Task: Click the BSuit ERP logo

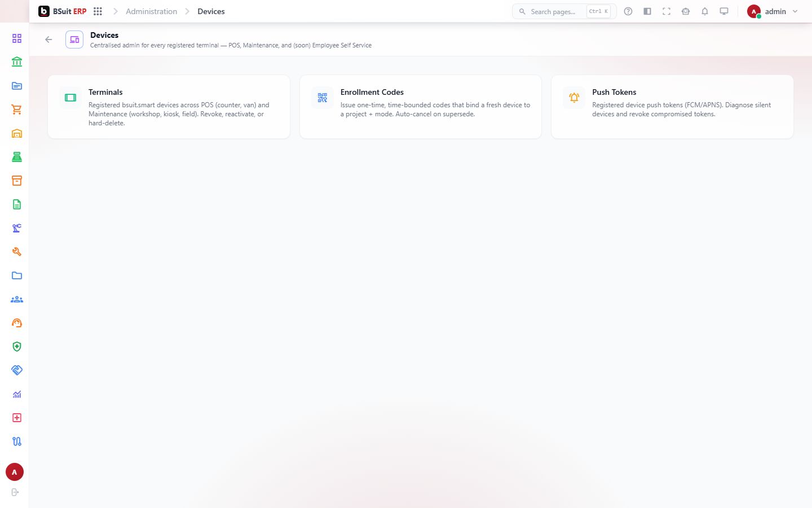Action: 62,11
